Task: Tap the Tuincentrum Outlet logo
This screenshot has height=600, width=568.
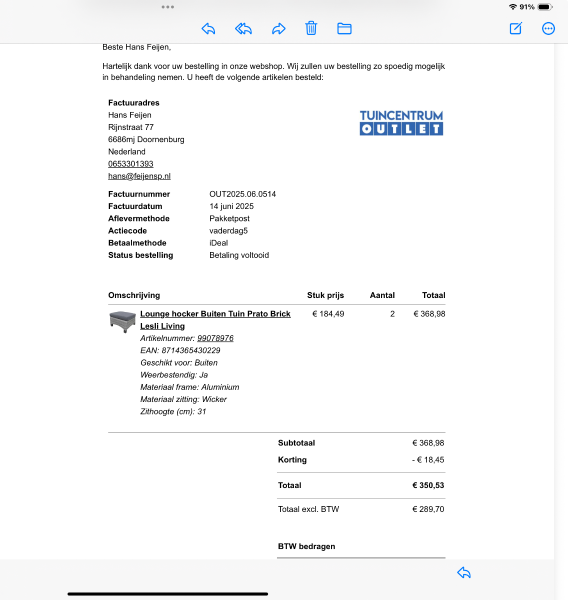Action: pos(401,123)
